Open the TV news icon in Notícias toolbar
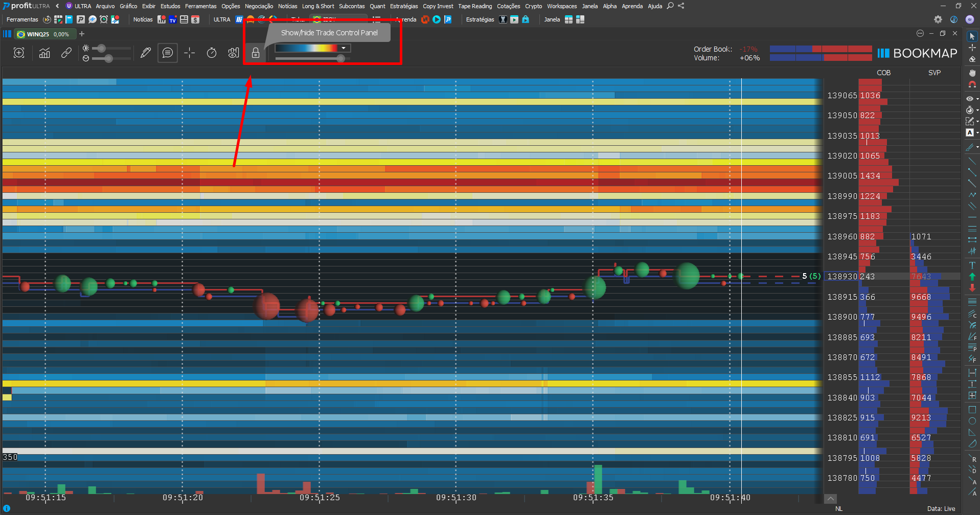Image resolution: width=980 pixels, height=515 pixels. coord(173,19)
